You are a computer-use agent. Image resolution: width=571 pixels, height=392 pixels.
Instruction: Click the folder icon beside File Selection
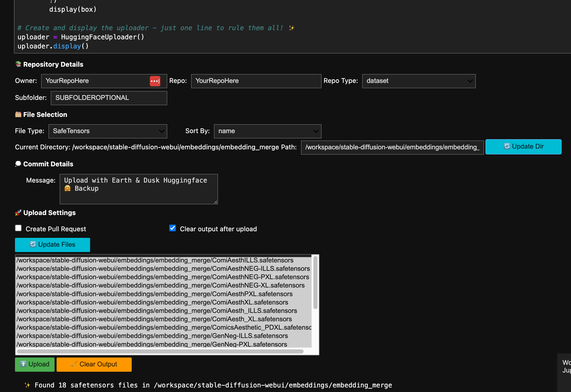[18, 114]
